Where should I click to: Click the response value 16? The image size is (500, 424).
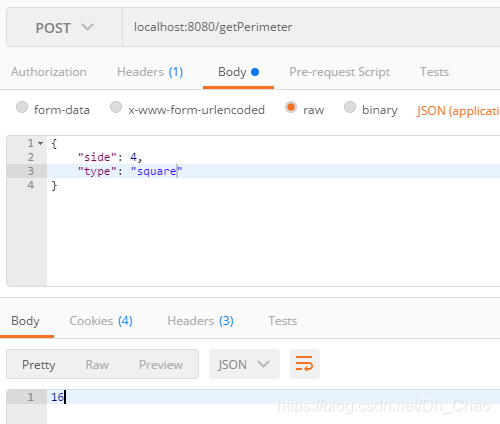(57, 397)
